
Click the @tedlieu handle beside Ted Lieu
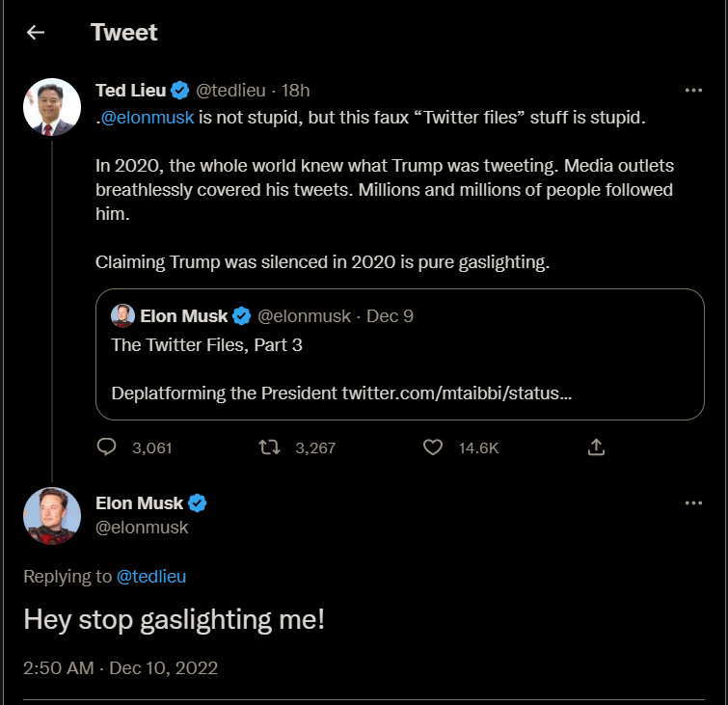pos(230,90)
